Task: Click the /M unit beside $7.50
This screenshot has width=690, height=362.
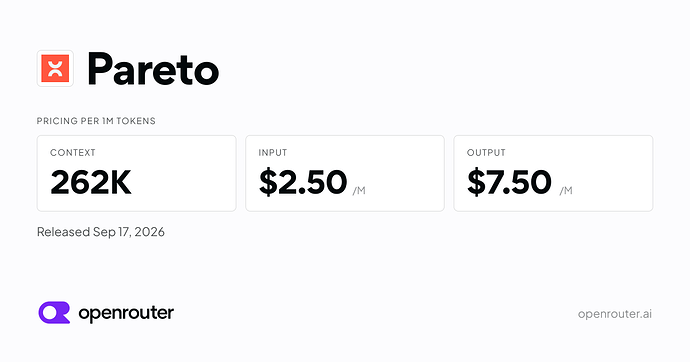Action: [x=566, y=190]
